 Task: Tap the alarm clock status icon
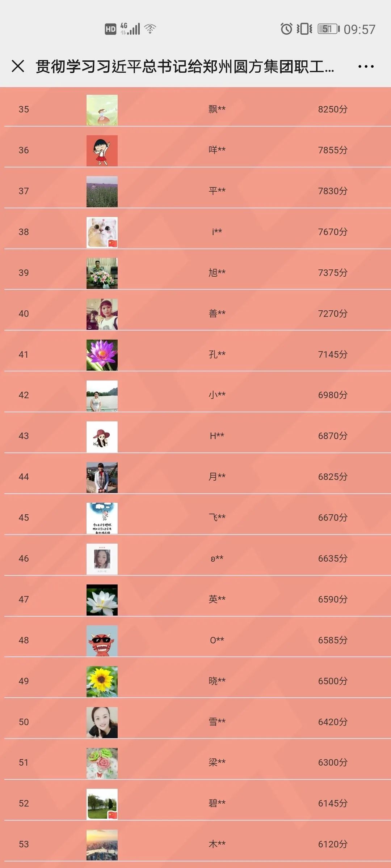click(286, 29)
